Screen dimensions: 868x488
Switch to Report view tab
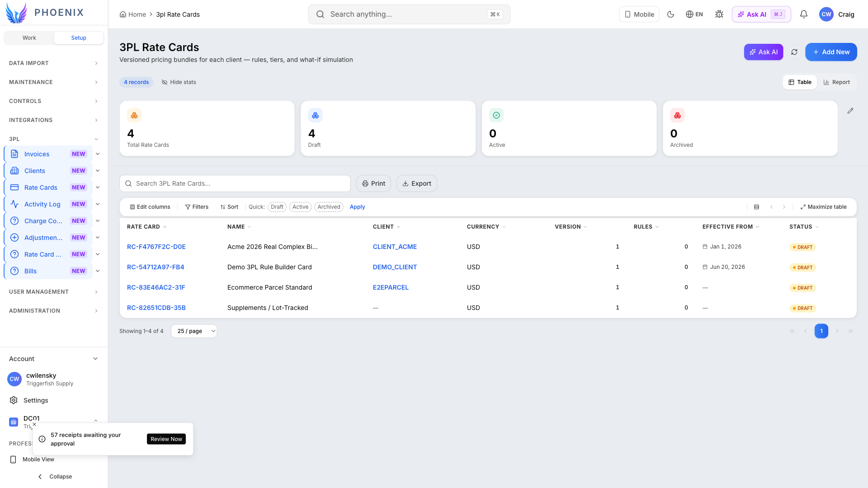point(836,82)
